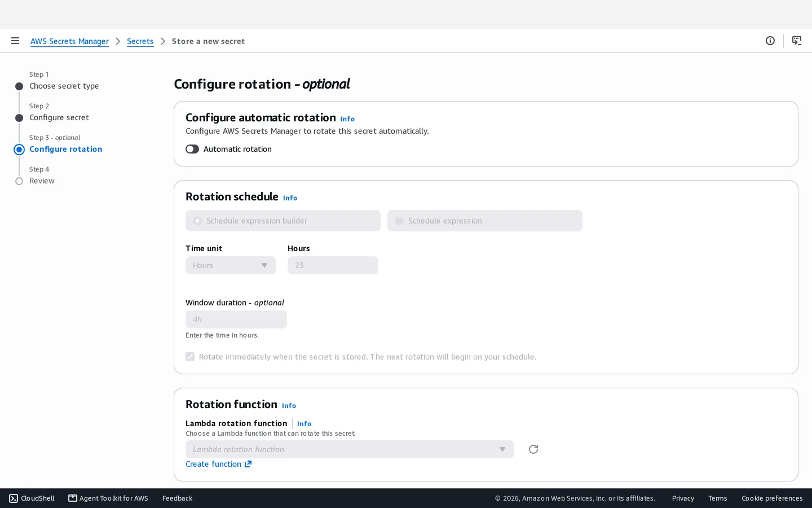This screenshot has height=508, width=812.
Task: Open Feedback in the footer
Action: (177, 498)
